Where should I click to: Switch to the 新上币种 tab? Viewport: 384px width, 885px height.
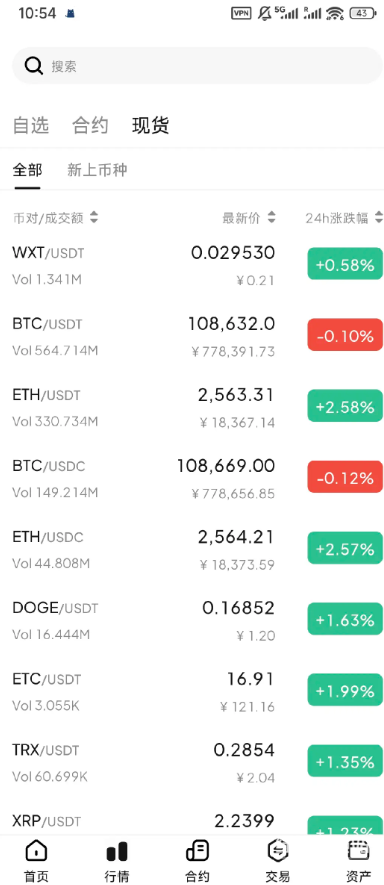pos(97,170)
